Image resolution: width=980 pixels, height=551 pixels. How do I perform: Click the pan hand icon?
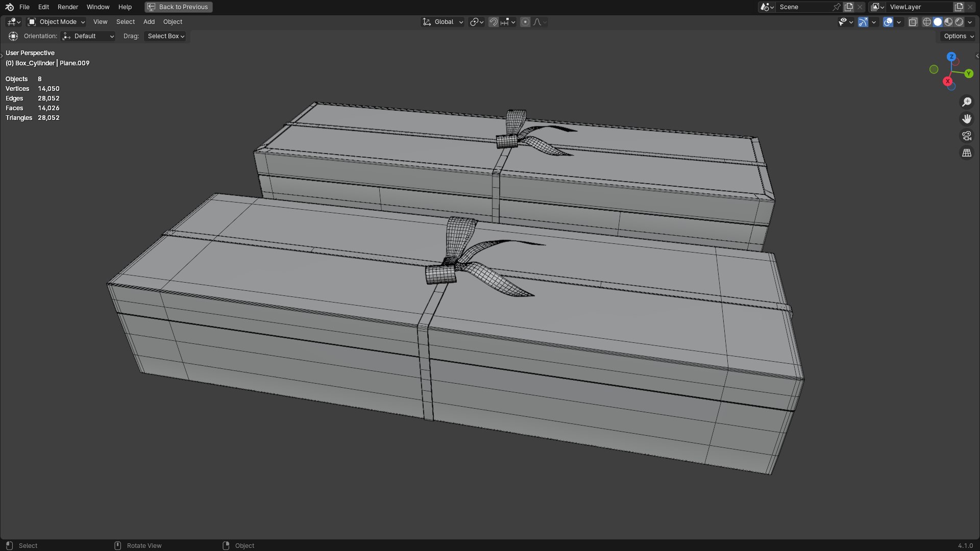967,119
